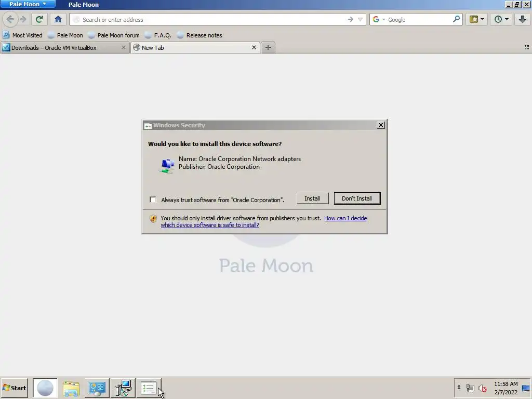Open the Most Visited bookmark folder
This screenshot has height=399, width=532.
tap(22, 35)
